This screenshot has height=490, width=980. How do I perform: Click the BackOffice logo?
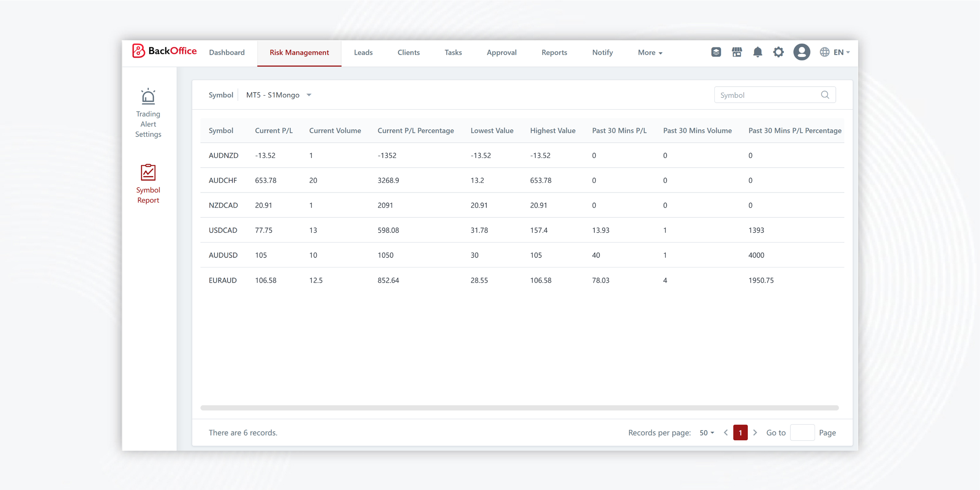(164, 51)
